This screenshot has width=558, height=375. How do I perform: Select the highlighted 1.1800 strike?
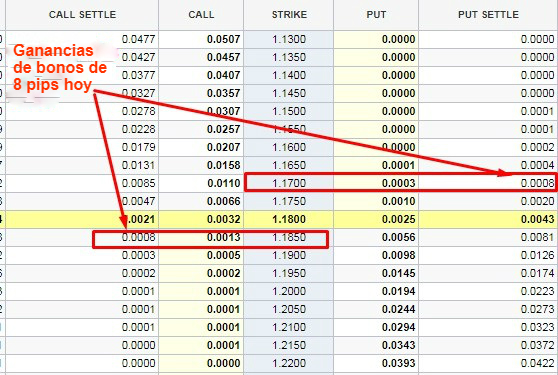(x=289, y=219)
